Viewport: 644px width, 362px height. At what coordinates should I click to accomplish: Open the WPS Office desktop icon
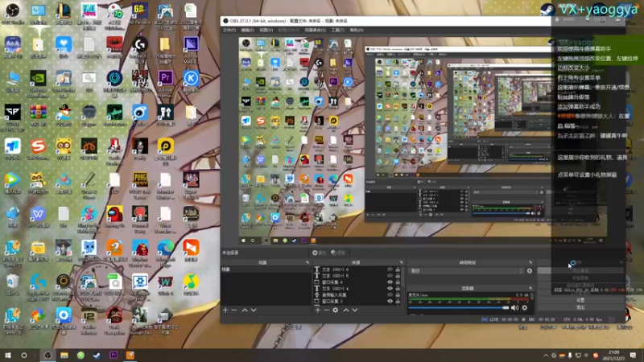tap(38, 217)
